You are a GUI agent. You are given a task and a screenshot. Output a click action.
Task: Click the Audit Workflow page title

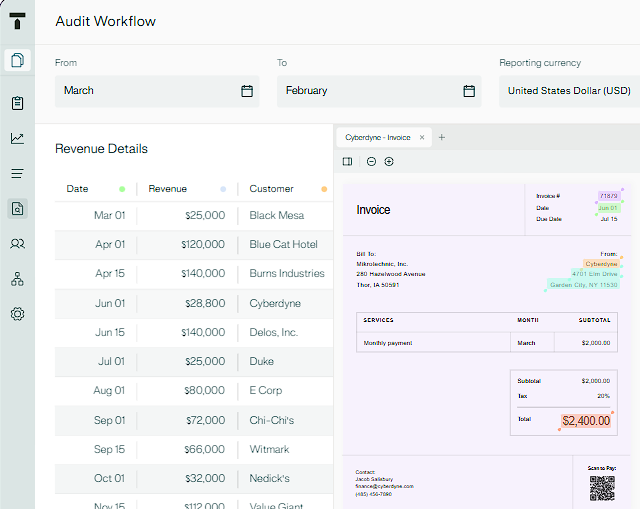[x=106, y=21]
